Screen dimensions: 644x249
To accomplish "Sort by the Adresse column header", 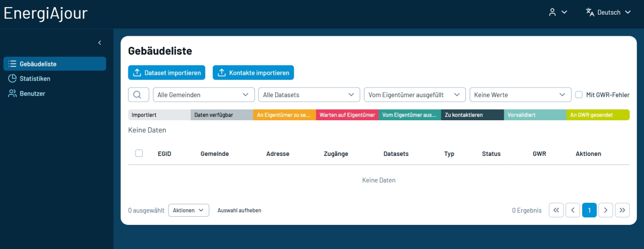I will tap(278, 154).
